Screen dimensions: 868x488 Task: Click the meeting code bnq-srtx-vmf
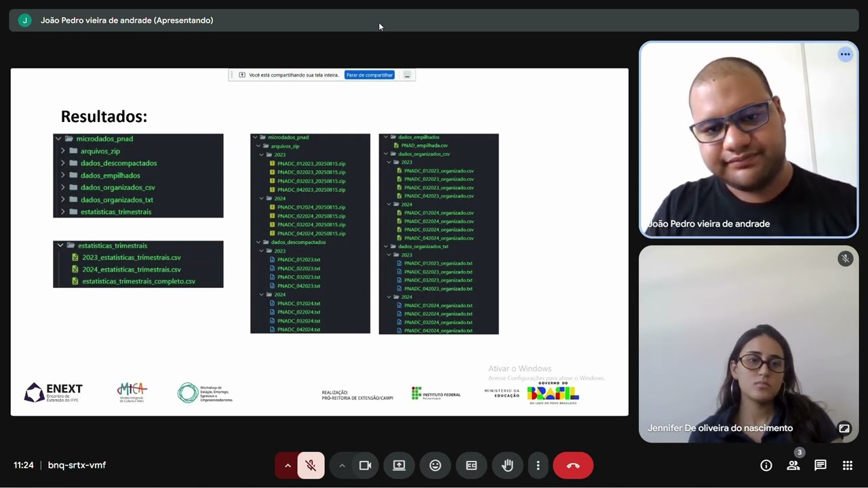(77, 465)
